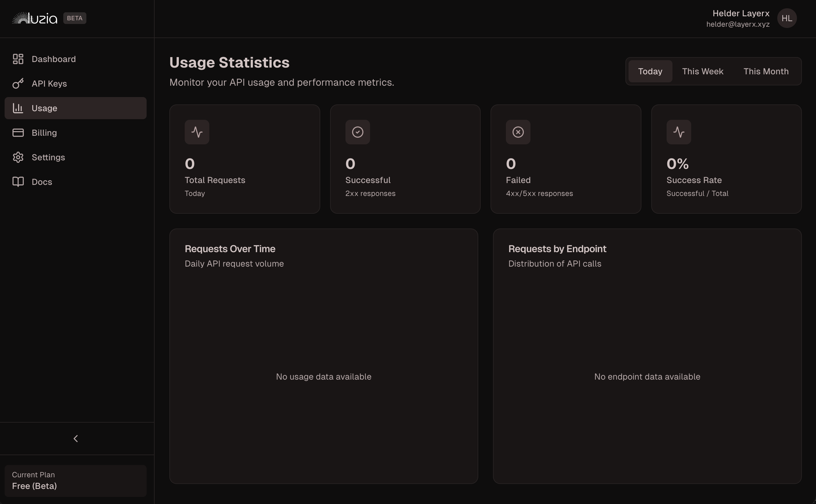Click the Total Requests activity icon
816x504 pixels.
click(197, 132)
